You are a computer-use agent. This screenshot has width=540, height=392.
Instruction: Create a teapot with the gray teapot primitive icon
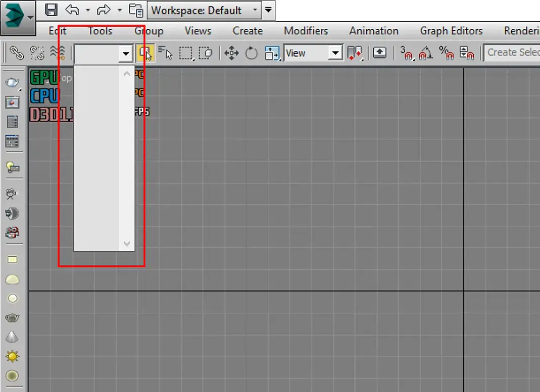coord(12,318)
